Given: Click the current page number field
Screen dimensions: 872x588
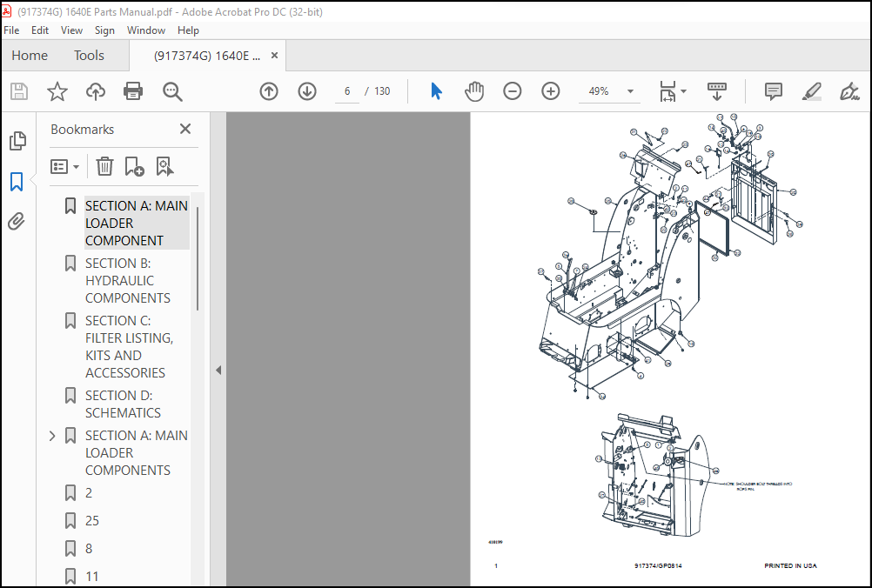Looking at the screenshot, I should pyautogui.click(x=347, y=91).
